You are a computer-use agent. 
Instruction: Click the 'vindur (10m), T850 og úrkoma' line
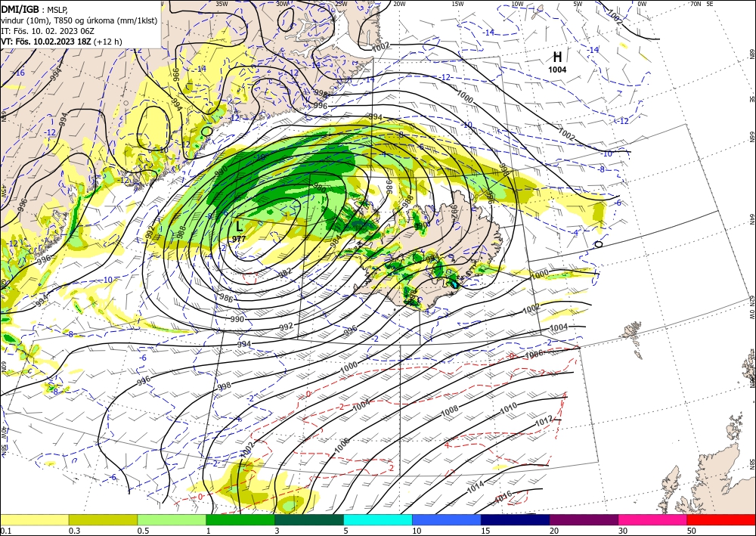click(x=79, y=20)
